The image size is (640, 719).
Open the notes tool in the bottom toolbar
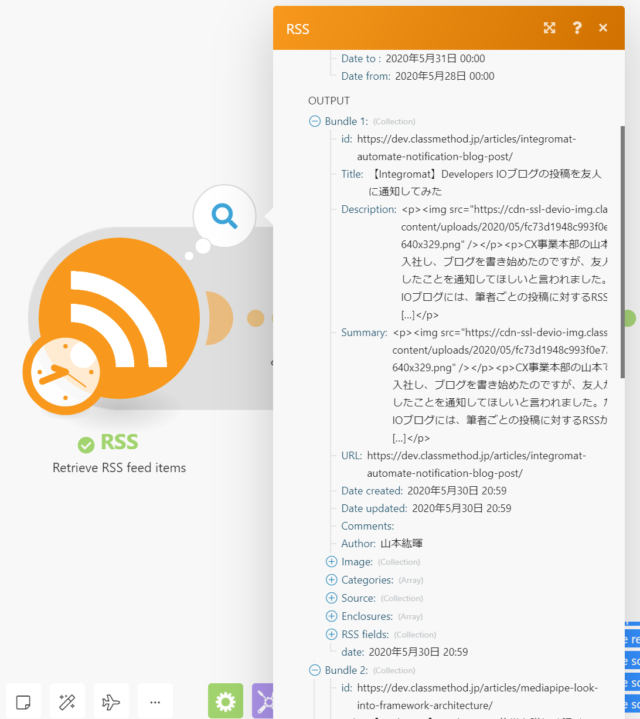click(x=23, y=701)
